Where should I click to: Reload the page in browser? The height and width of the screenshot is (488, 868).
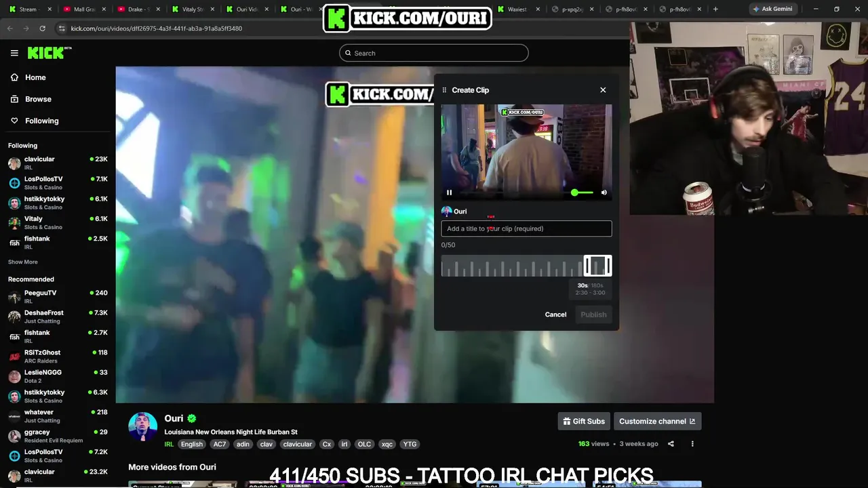point(42,28)
